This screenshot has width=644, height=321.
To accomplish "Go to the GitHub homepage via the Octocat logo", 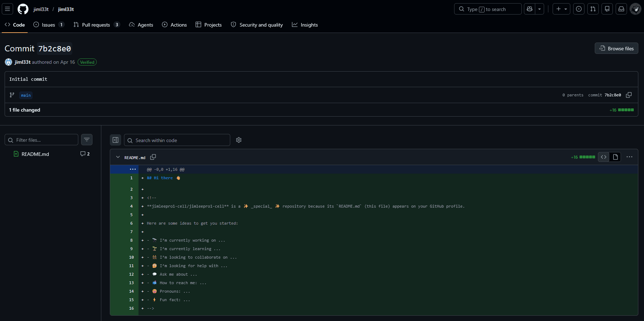I will (23, 9).
